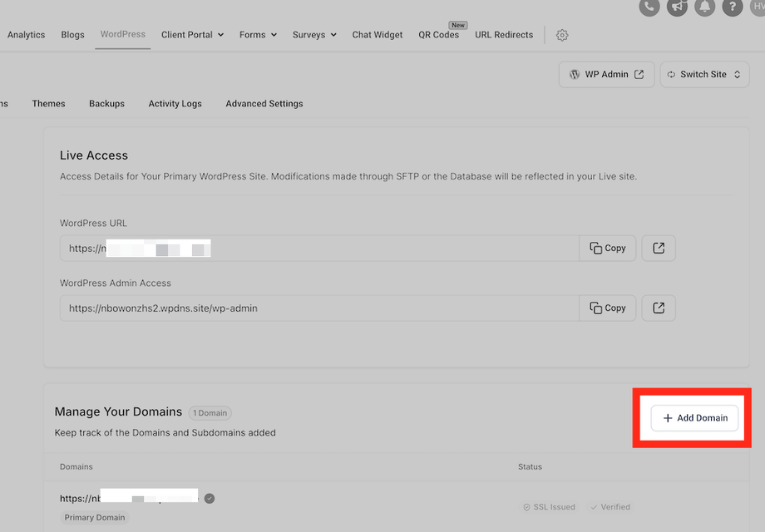Image resolution: width=765 pixels, height=532 pixels.
Task: Click the 1 Domain count badge
Action: pos(210,413)
